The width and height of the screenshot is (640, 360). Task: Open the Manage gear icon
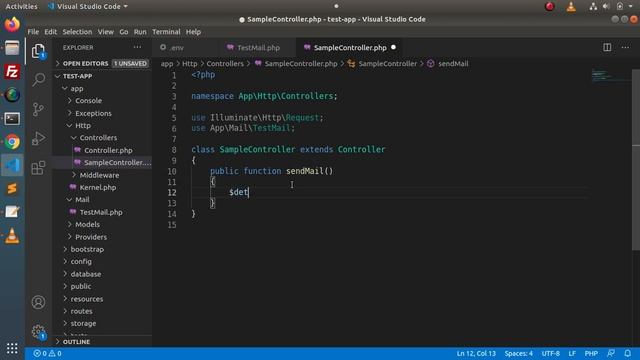coord(38,331)
